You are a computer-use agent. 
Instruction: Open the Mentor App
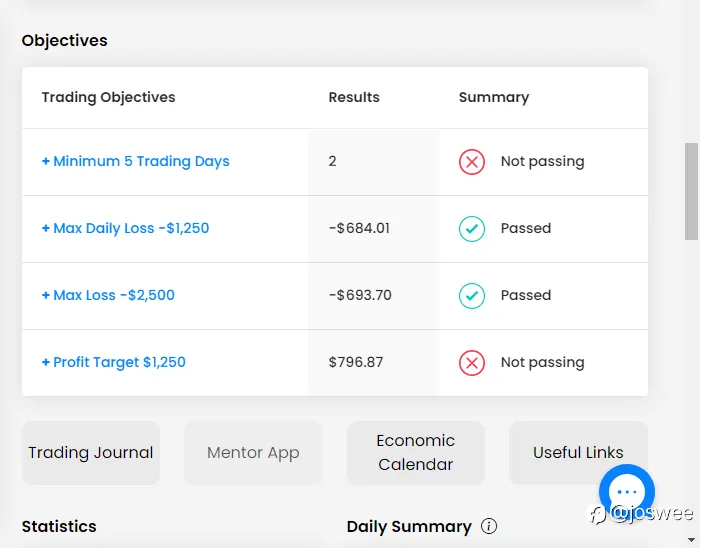point(253,453)
